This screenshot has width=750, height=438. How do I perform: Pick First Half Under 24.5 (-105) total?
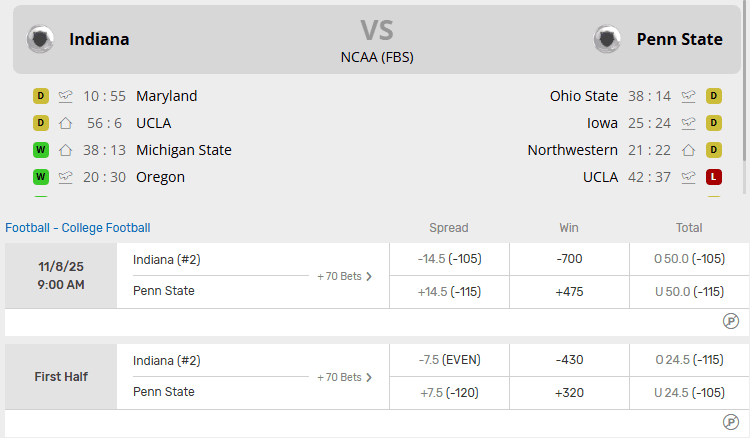click(689, 392)
